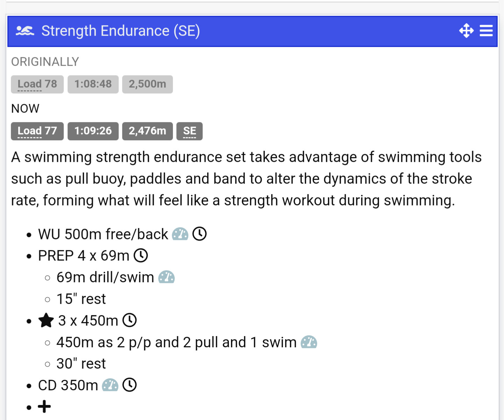504x420 pixels.
Task: Click the gauge icon after 69m drill/swim
Action: tap(167, 277)
